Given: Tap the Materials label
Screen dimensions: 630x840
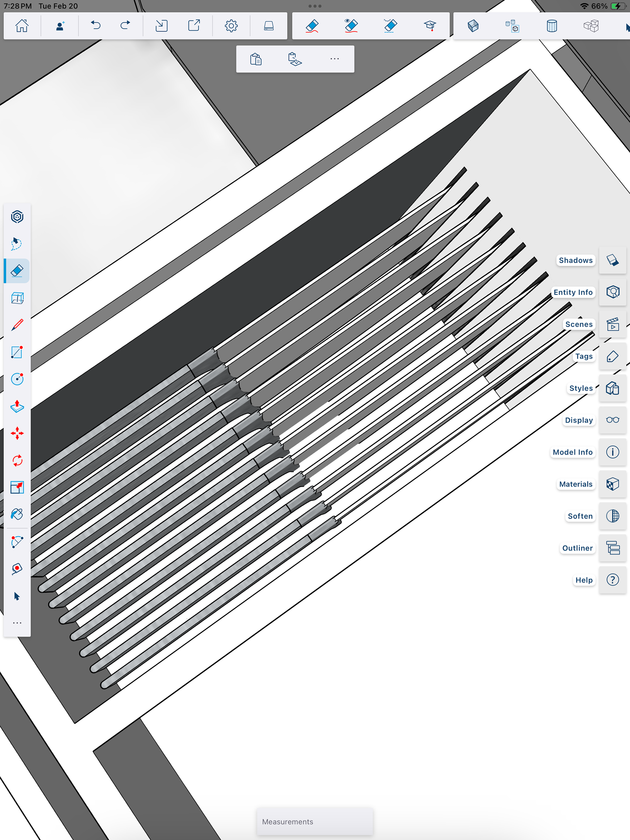Looking at the screenshot, I should (576, 484).
